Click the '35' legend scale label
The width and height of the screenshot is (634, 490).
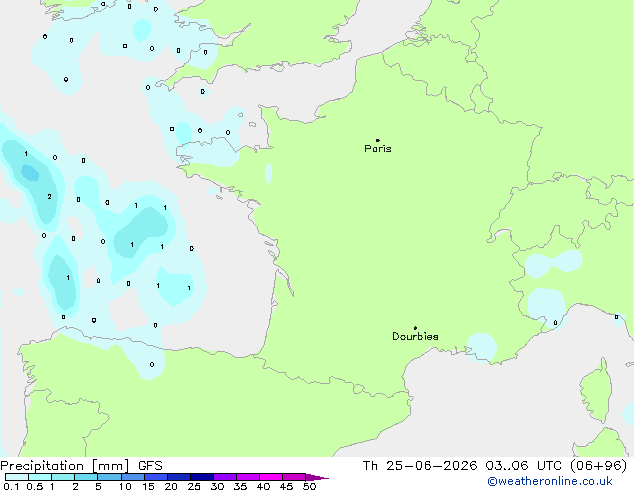pyautogui.click(x=240, y=486)
